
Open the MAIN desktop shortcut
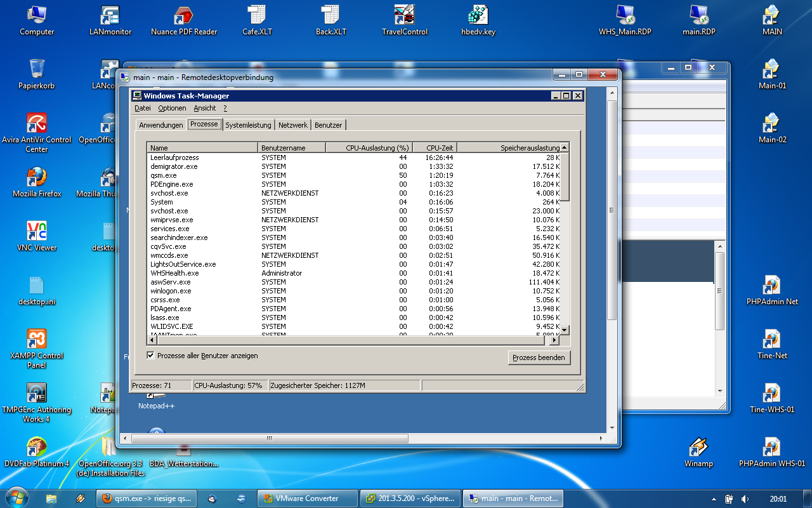pyautogui.click(x=772, y=20)
